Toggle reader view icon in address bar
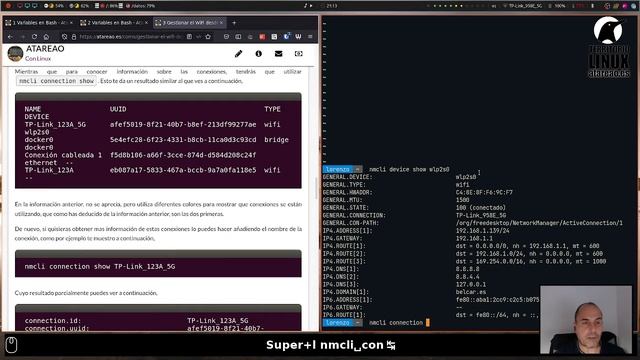Image resolution: width=640 pixels, height=360 pixels. [x=189, y=37]
